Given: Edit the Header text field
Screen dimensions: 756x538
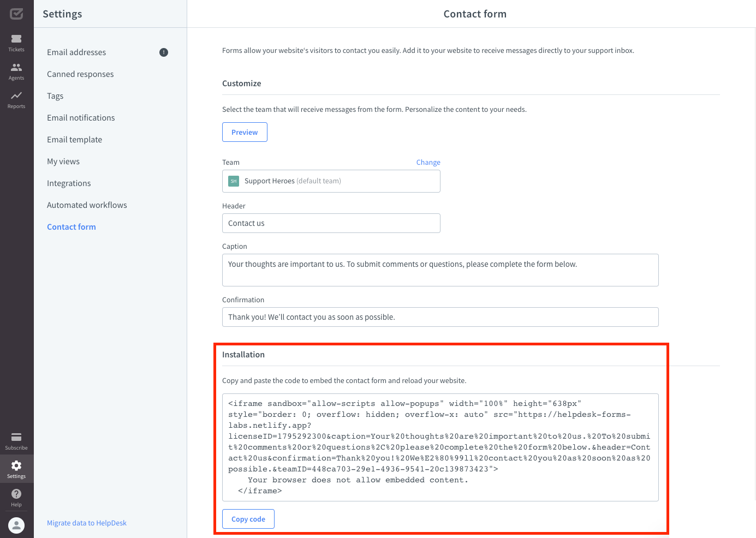Looking at the screenshot, I should pyautogui.click(x=331, y=223).
